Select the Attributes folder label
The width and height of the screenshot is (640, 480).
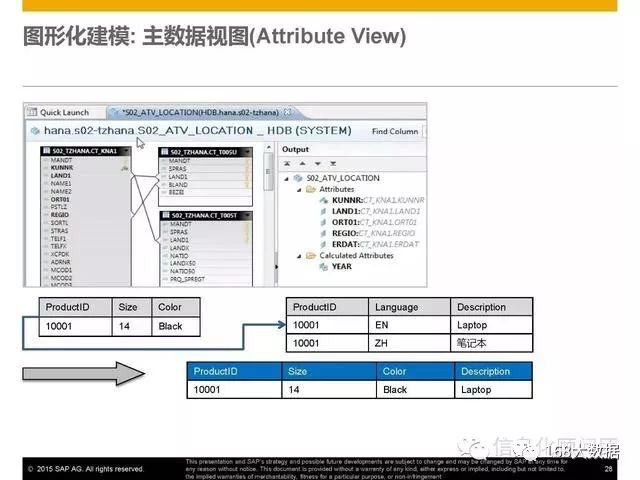click(x=337, y=189)
